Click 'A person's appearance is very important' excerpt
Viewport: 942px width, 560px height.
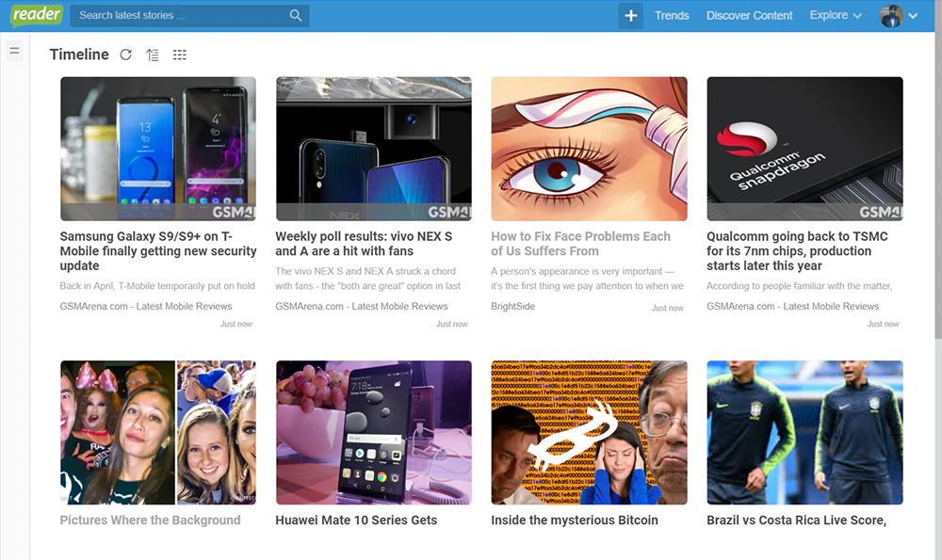587,279
